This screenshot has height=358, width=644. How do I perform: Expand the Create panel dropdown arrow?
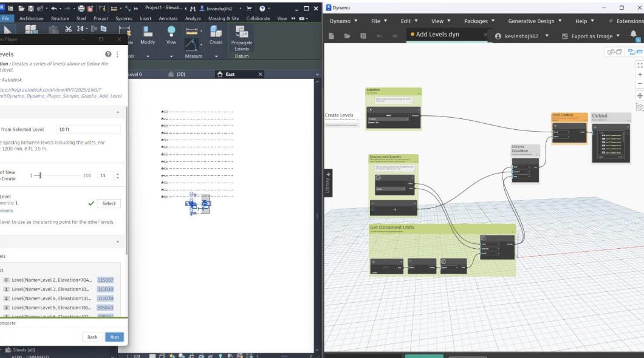tap(216, 56)
